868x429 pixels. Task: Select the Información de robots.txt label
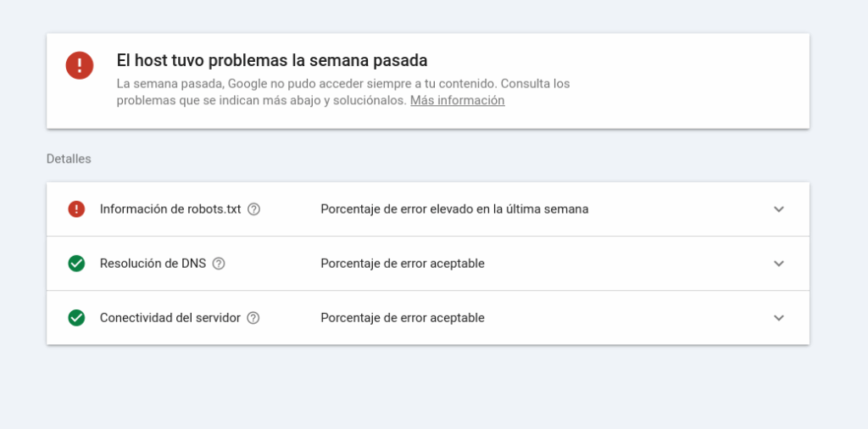tap(170, 209)
